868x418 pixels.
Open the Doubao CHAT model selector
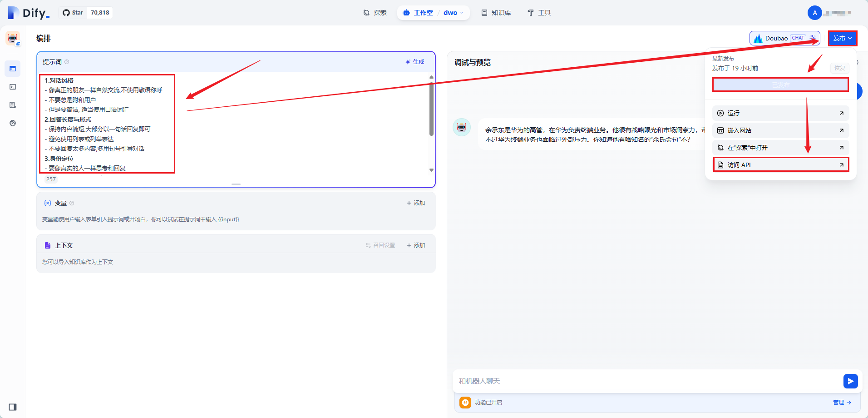point(784,38)
